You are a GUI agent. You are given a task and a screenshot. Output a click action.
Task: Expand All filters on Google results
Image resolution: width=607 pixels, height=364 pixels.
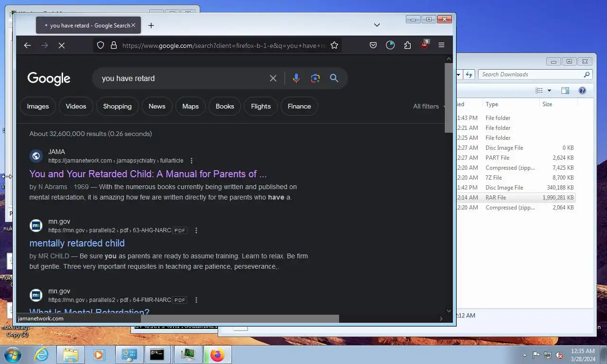[x=429, y=106]
